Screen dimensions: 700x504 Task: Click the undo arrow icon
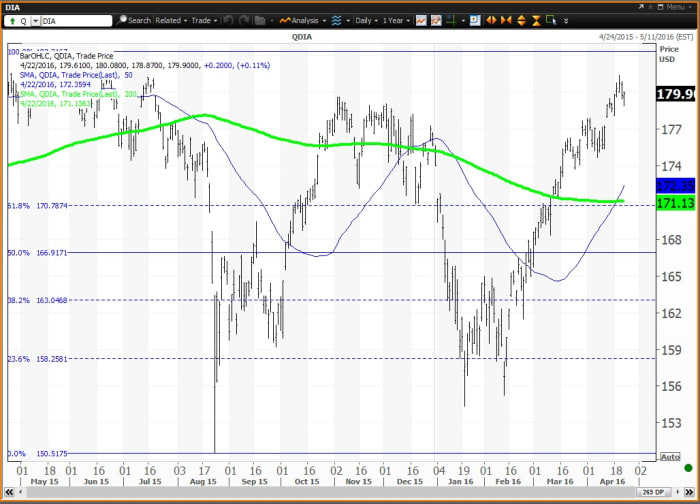coord(229,21)
